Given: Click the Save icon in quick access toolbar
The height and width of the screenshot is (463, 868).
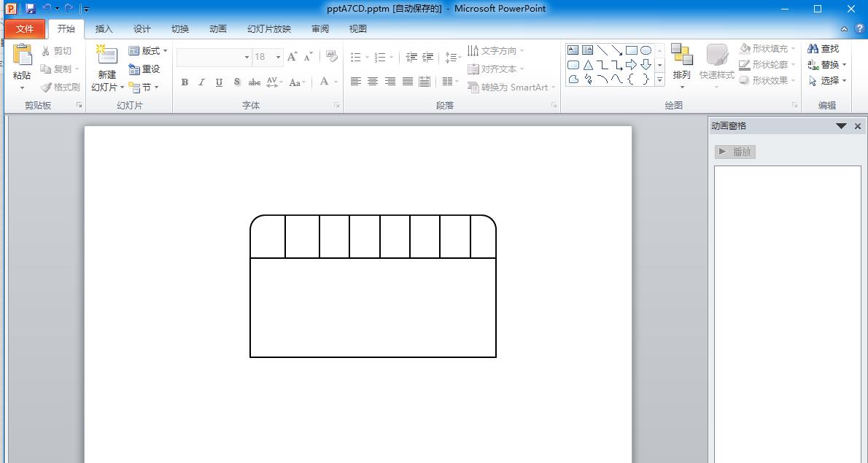Looking at the screenshot, I should tap(31, 9).
